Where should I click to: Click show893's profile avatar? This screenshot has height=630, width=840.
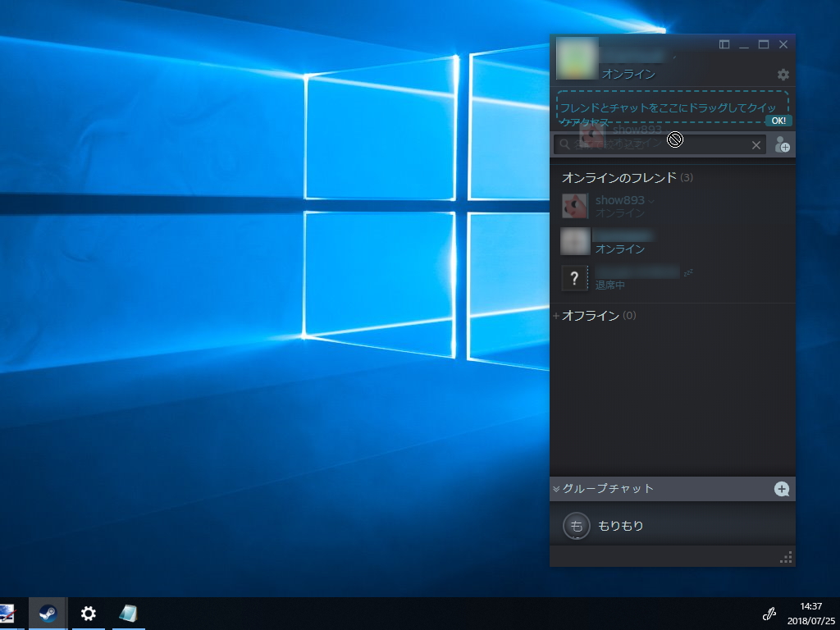click(x=575, y=206)
